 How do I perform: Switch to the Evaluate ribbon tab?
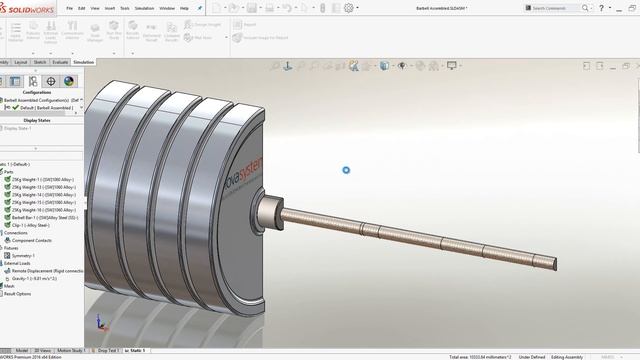pos(60,62)
